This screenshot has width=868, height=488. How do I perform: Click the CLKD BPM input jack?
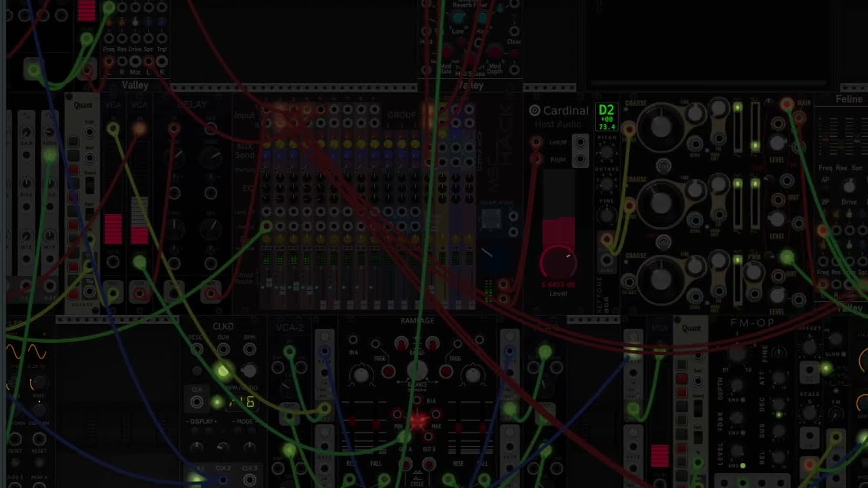point(250,350)
